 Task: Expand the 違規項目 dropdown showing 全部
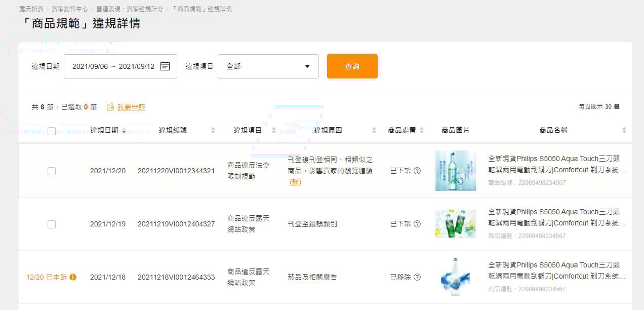click(x=268, y=66)
